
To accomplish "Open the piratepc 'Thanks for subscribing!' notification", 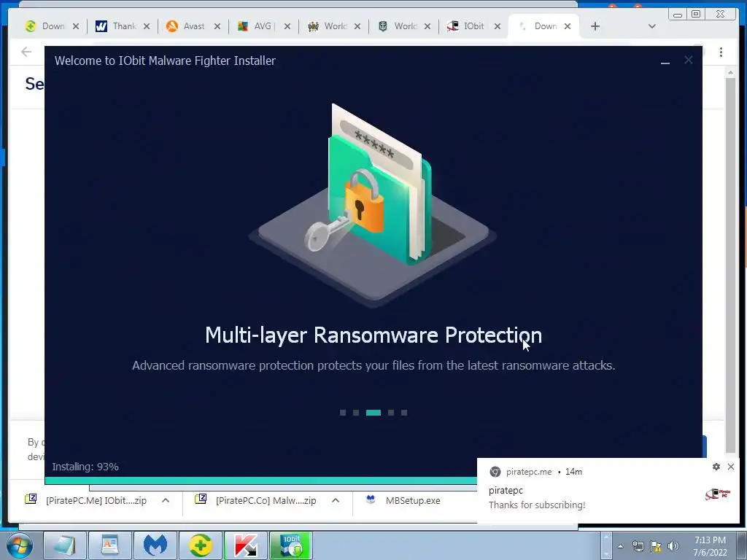I will point(608,491).
